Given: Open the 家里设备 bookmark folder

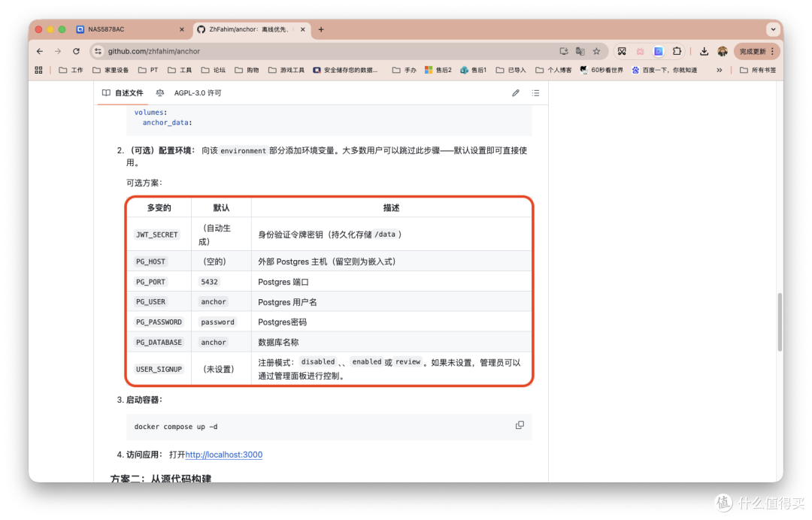Looking at the screenshot, I should pos(111,70).
